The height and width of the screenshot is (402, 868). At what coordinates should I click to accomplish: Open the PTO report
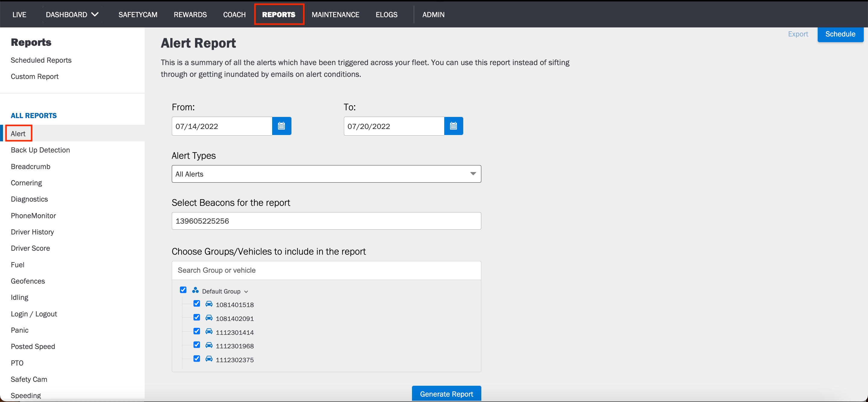click(x=17, y=363)
